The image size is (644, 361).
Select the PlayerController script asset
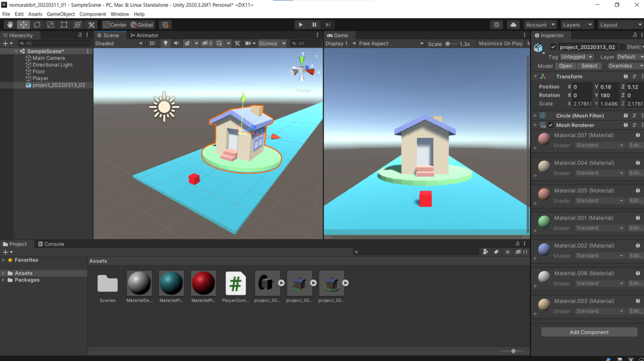point(236,287)
